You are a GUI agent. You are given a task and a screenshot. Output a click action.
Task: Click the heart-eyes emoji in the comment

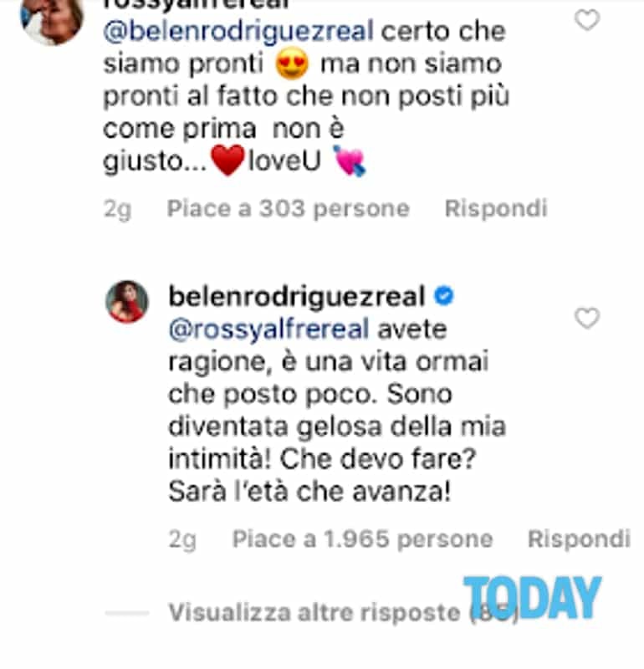(292, 64)
